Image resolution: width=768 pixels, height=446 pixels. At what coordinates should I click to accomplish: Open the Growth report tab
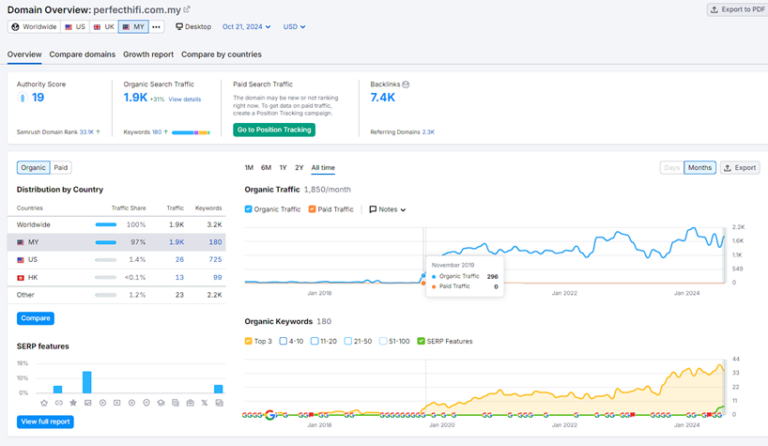[x=148, y=54]
